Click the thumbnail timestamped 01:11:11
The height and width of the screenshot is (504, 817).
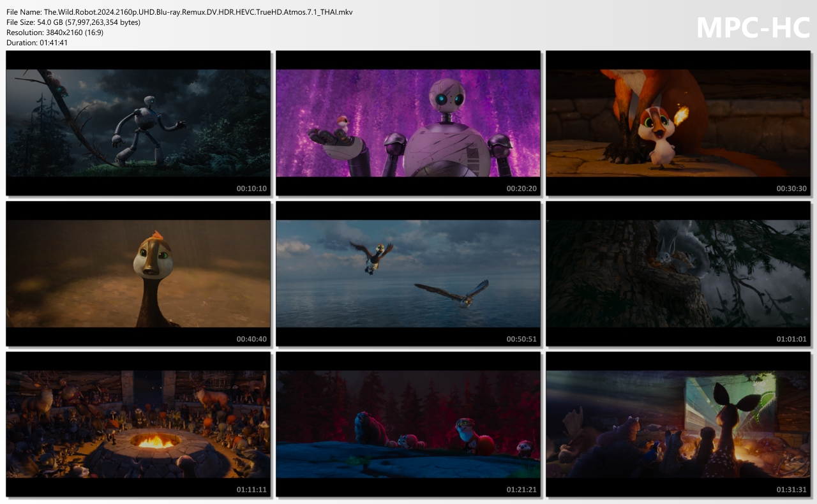(139, 424)
